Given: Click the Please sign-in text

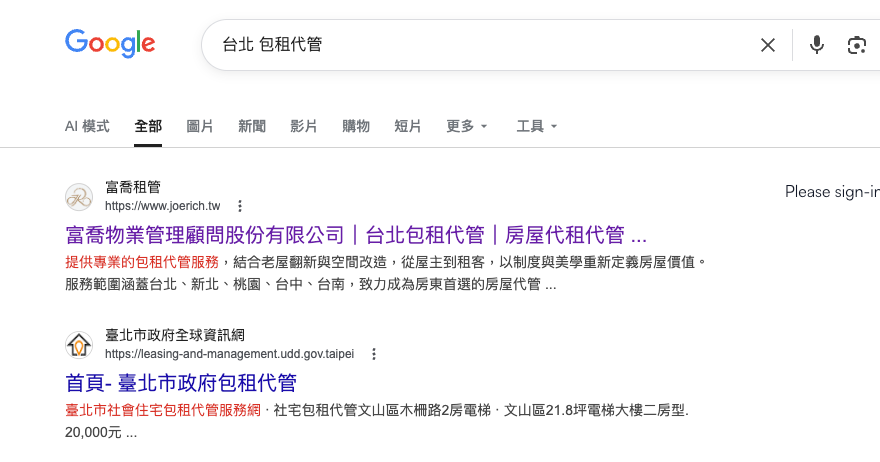Looking at the screenshot, I should point(832,192).
